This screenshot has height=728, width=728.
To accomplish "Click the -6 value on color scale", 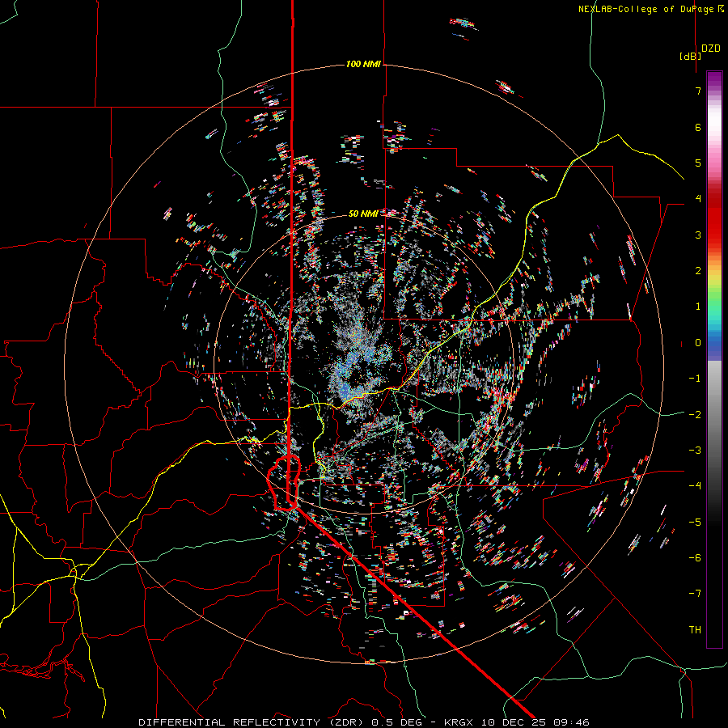I will coord(695,557).
